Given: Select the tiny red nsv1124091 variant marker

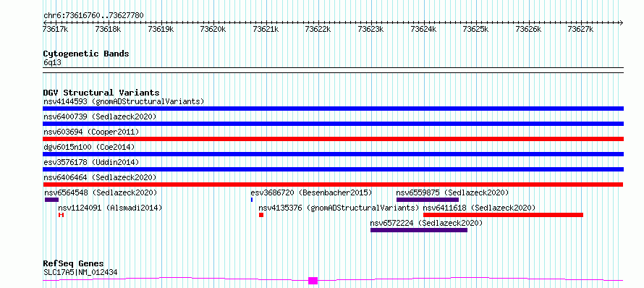Looking at the screenshot, I should (62, 215).
